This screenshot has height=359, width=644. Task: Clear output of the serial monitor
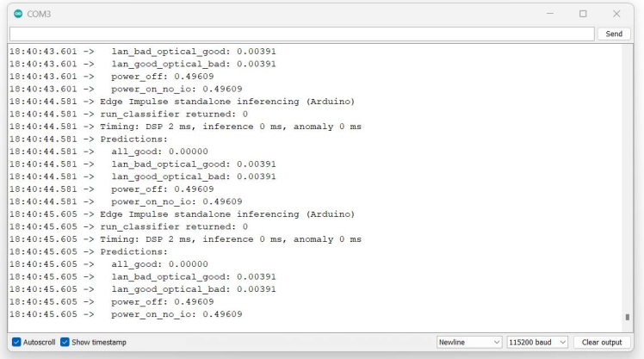602,342
